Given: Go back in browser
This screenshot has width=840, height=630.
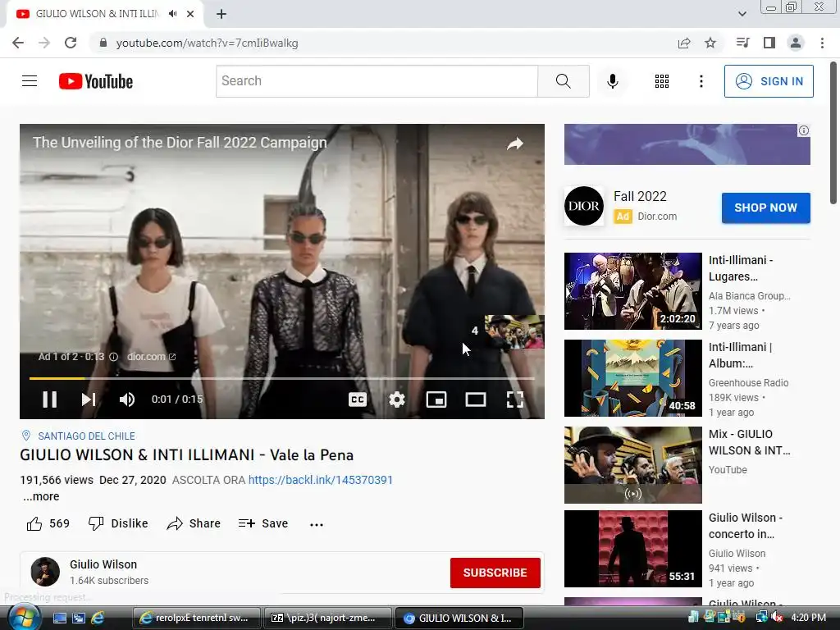Looking at the screenshot, I should click(x=18, y=43).
